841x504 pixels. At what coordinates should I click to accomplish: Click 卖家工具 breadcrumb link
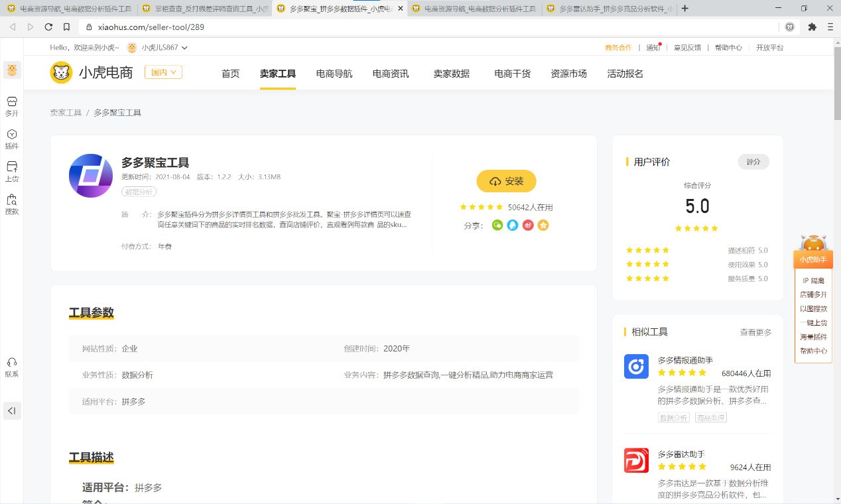point(66,113)
